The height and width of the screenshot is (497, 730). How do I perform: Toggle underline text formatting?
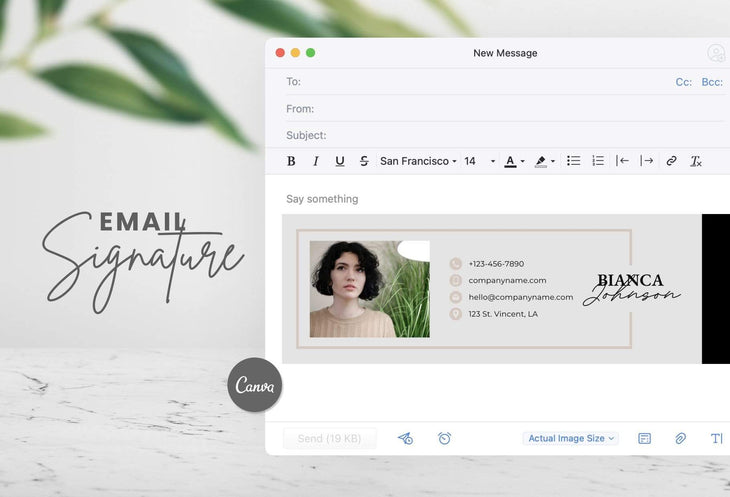point(340,161)
